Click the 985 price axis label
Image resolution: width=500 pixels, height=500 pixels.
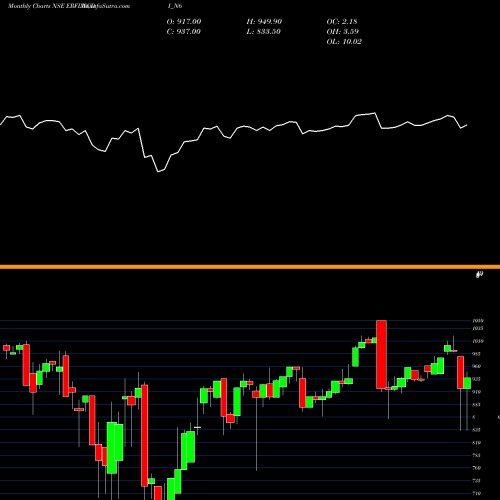pos(477,354)
